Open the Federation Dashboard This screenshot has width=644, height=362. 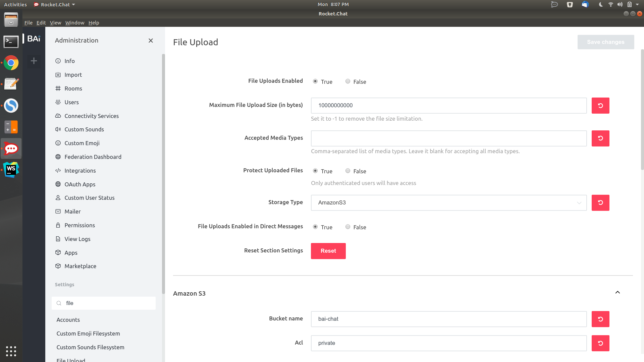[93, 157]
